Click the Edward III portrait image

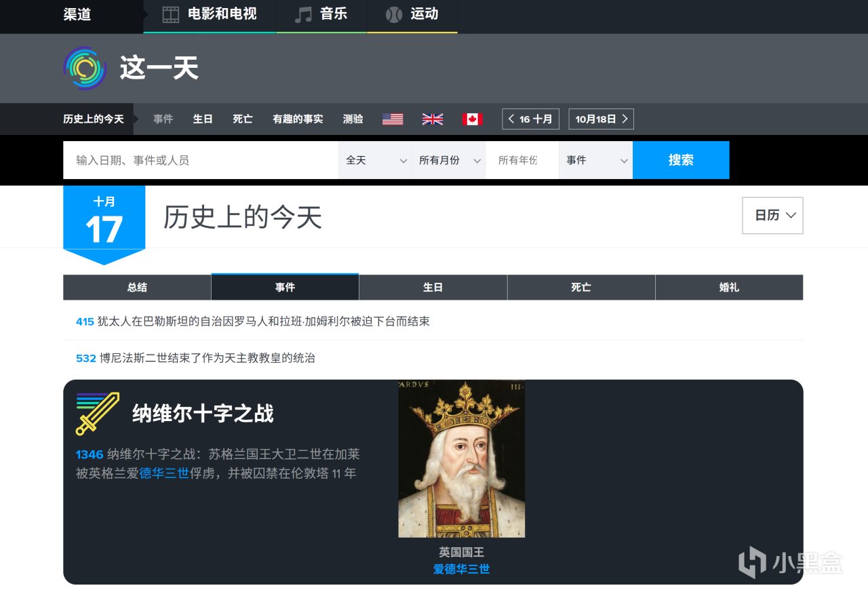(x=461, y=459)
